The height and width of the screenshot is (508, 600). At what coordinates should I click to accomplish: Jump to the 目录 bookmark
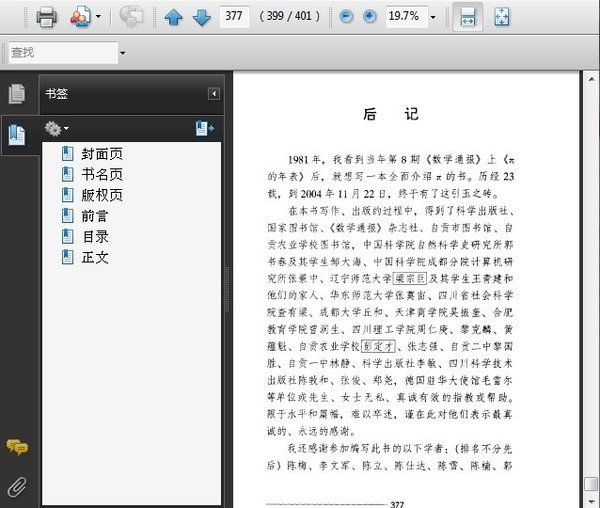(95, 237)
